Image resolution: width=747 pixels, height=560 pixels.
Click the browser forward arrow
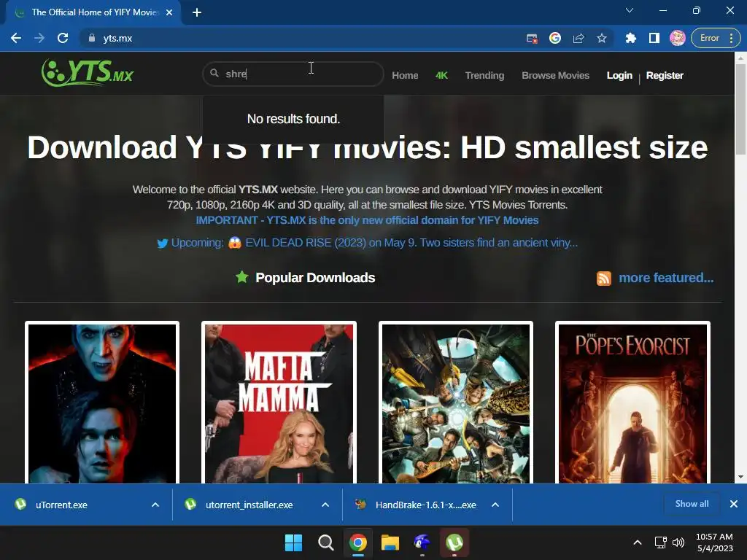(x=39, y=38)
